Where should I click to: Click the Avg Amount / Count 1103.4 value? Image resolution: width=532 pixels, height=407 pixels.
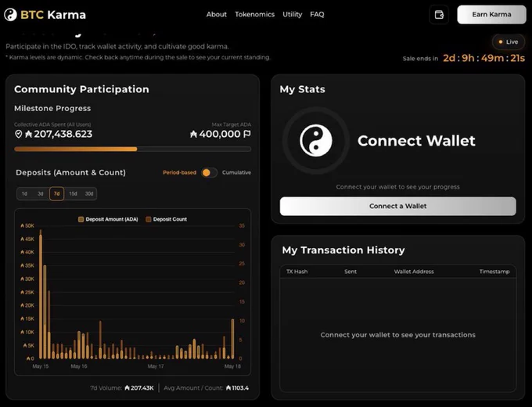(x=237, y=387)
